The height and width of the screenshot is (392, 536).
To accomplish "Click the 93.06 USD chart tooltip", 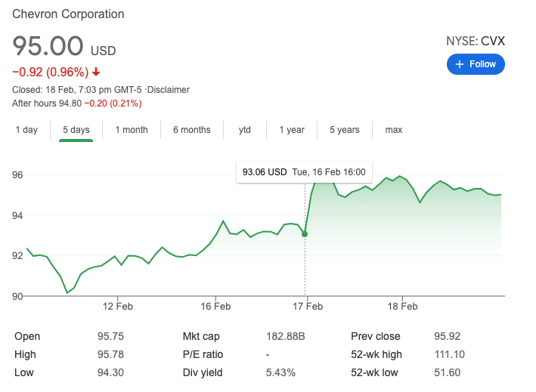I will coord(304,172).
